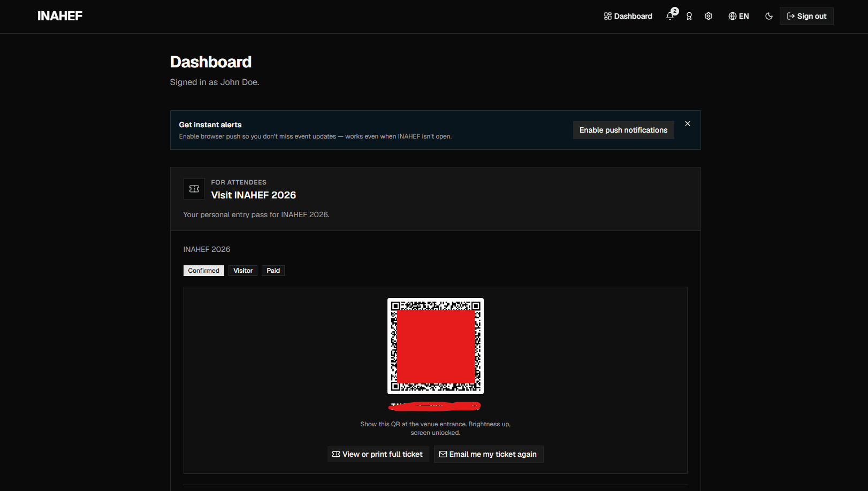
Task: Click the award ribbon icon in header
Action: tap(689, 16)
